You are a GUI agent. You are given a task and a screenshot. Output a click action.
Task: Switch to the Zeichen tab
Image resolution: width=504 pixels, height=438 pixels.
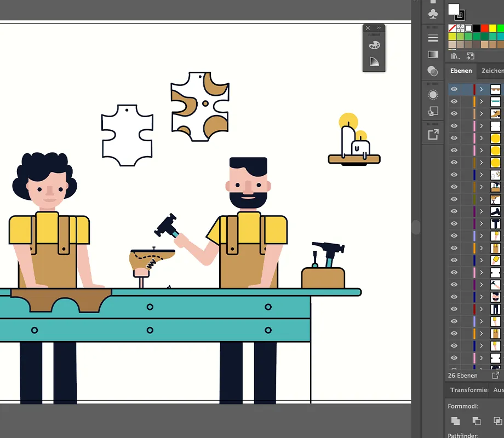pyautogui.click(x=492, y=71)
